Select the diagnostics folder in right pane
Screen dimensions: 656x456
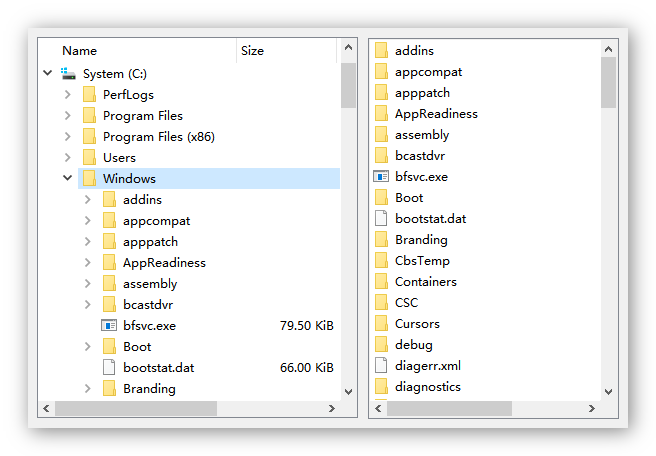coord(427,387)
